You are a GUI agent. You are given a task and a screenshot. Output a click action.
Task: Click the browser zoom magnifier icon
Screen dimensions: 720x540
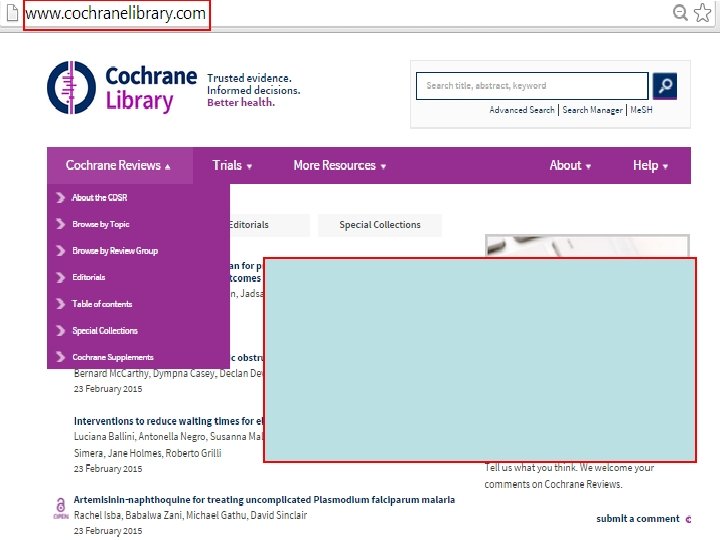pos(680,12)
